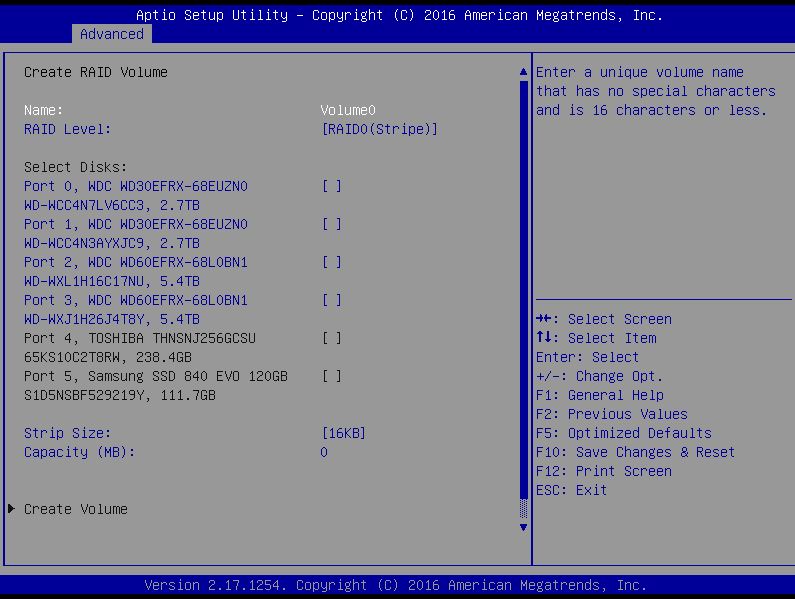Activate the Create Volume option
The image size is (795, 599).
tap(76, 509)
